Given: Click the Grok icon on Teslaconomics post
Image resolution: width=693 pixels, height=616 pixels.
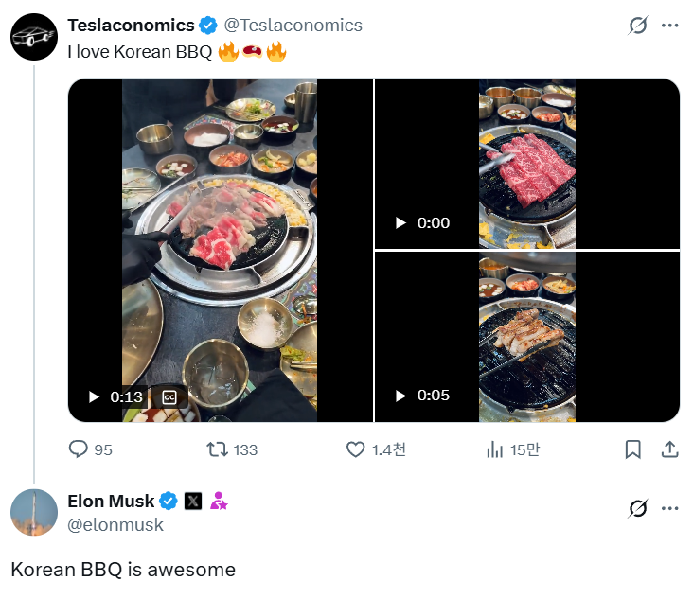Looking at the screenshot, I should (638, 26).
